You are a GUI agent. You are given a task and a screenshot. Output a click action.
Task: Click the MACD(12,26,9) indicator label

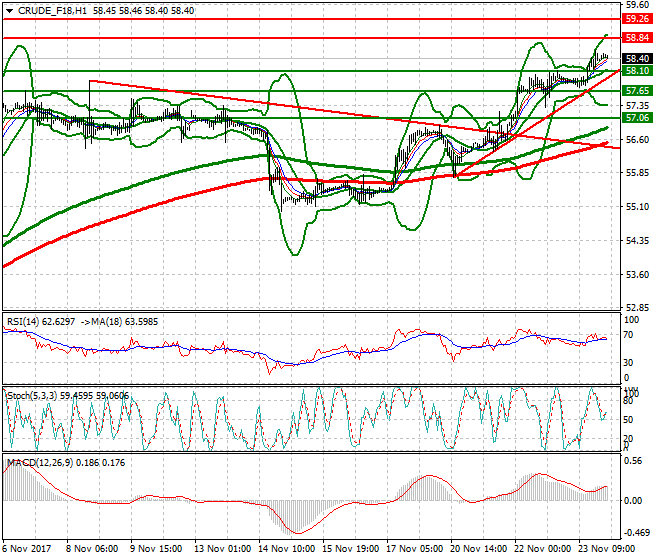tap(38, 463)
